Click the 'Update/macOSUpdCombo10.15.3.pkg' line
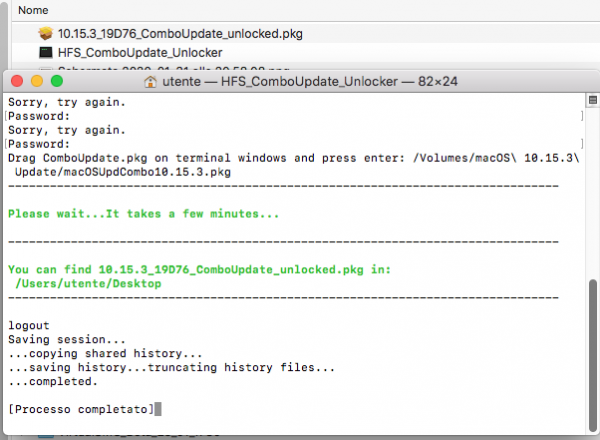The image size is (600, 440). coord(123,172)
